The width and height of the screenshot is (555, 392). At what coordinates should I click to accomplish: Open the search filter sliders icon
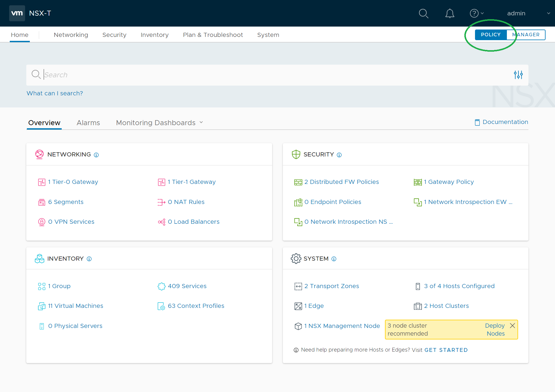pyautogui.click(x=518, y=75)
